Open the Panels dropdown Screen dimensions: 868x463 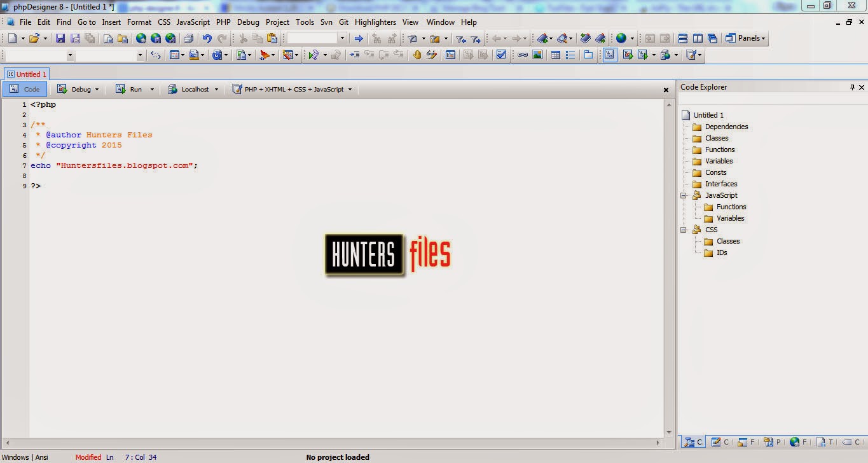745,38
